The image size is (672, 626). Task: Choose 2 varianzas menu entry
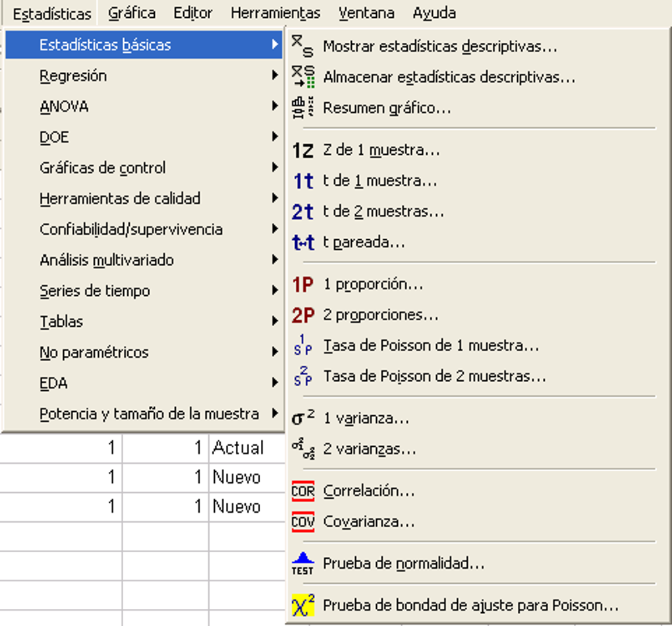[x=370, y=450]
